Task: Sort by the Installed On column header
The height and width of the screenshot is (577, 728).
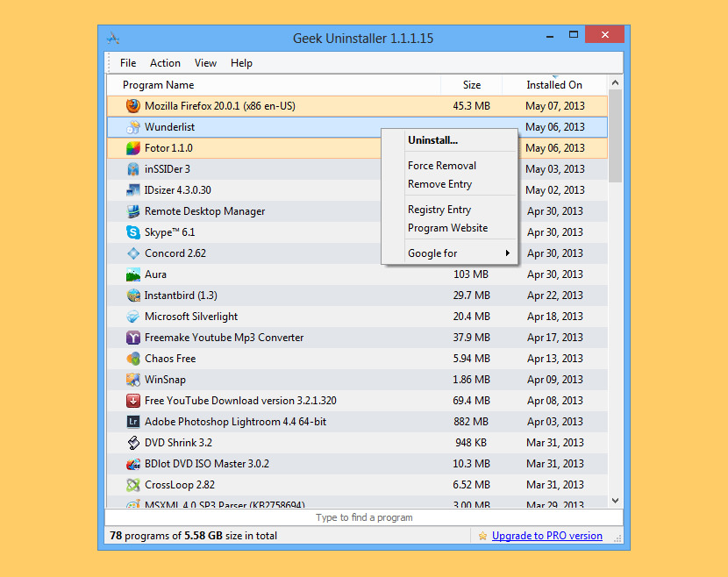Action: click(554, 85)
